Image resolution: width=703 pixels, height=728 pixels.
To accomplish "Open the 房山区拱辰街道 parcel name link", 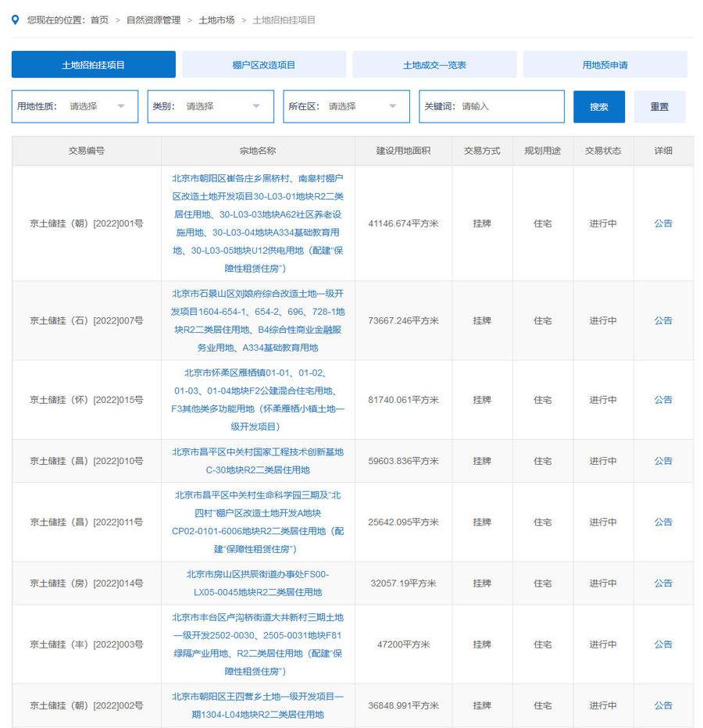I will pos(258,583).
